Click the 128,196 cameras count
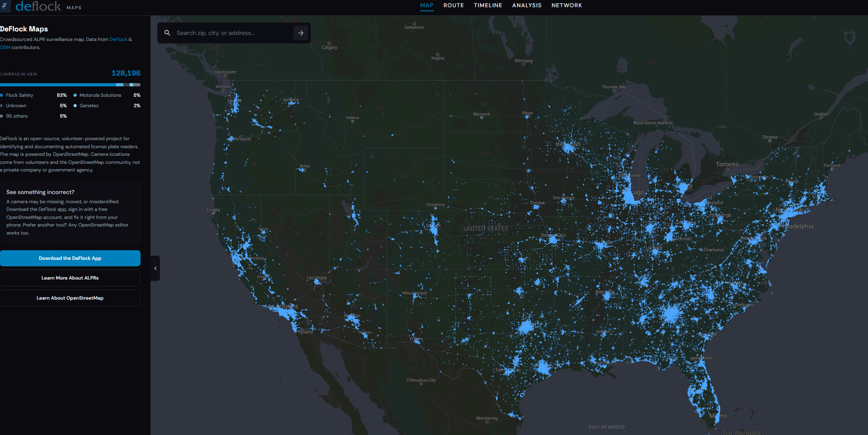 point(126,73)
